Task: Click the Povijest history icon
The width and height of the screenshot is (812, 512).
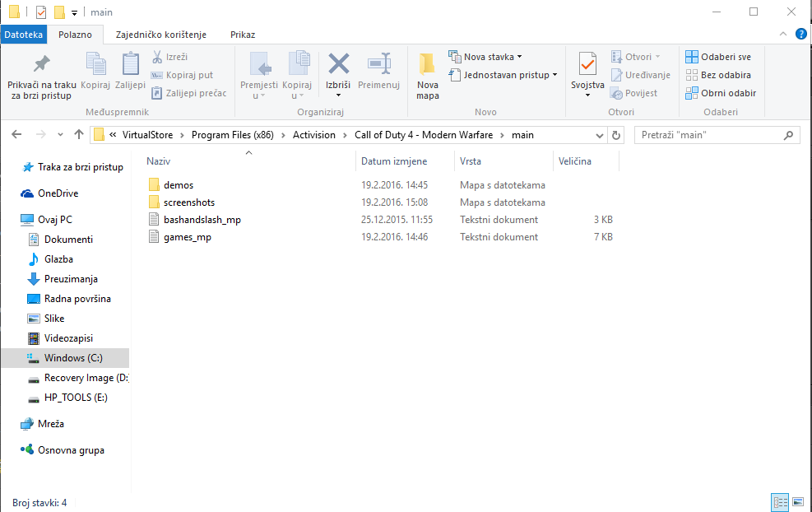Action: 616,93
